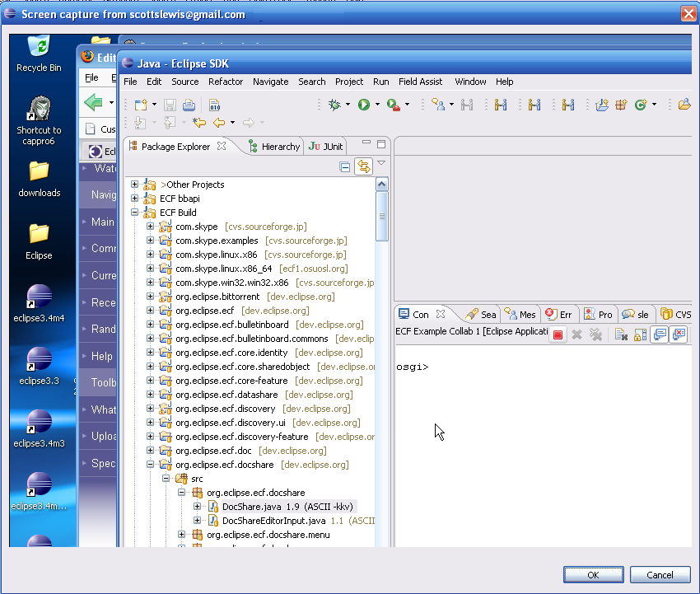Switch to the Hierarchy tab
The width and height of the screenshot is (700, 594).
tap(274, 147)
